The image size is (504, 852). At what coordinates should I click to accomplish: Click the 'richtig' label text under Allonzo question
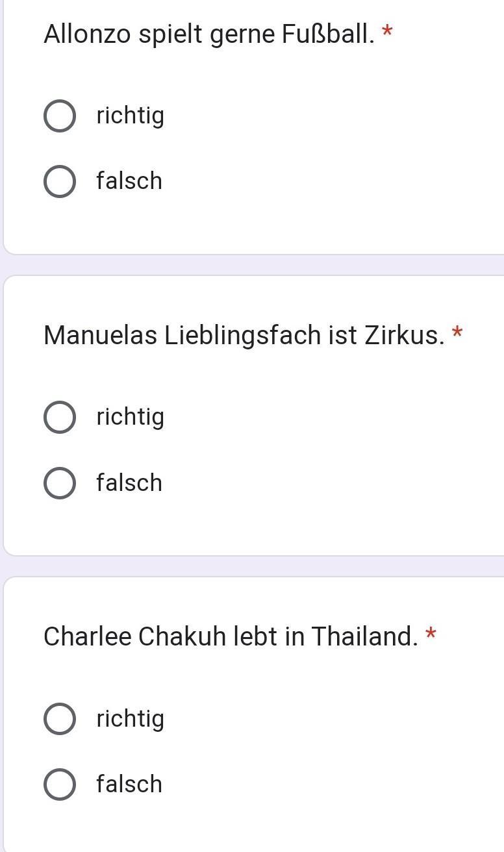point(130,116)
